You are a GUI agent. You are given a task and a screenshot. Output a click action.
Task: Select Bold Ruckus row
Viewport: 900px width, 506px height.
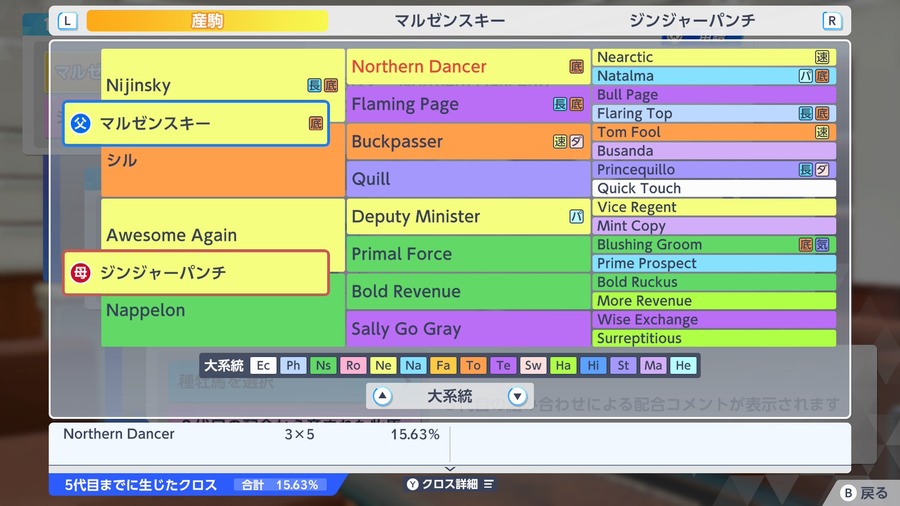point(714,282)
